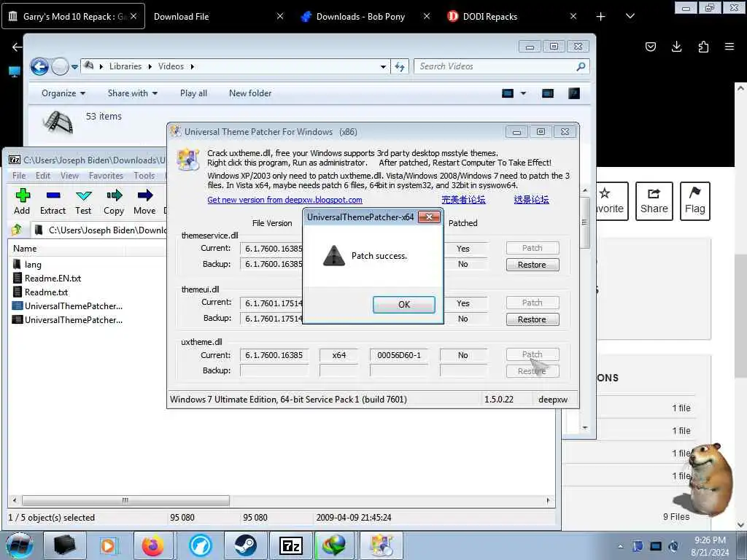747x560 pixels.
Task: Click Add icon in 7-Zip toolbar
Action: coord(22,201)
